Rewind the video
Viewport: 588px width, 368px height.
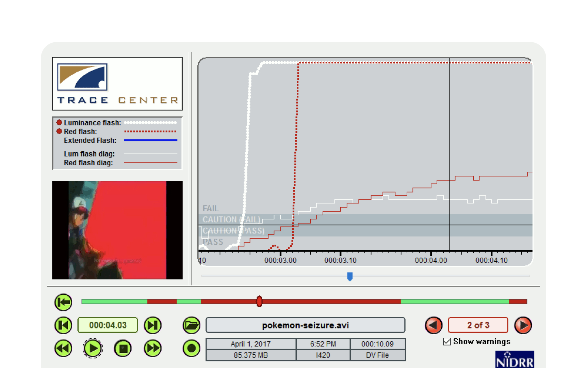tap(63, 348)
